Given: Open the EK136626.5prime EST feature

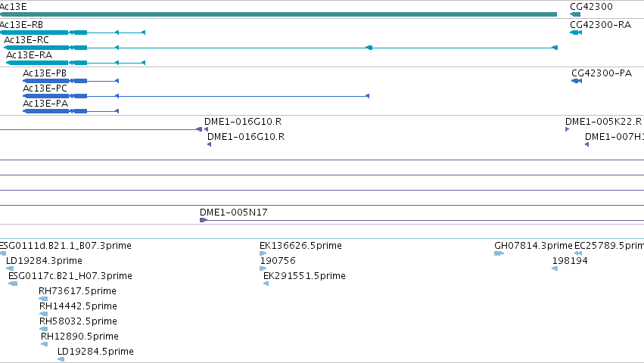Looking at the screenshot, I should click(263, 253).
